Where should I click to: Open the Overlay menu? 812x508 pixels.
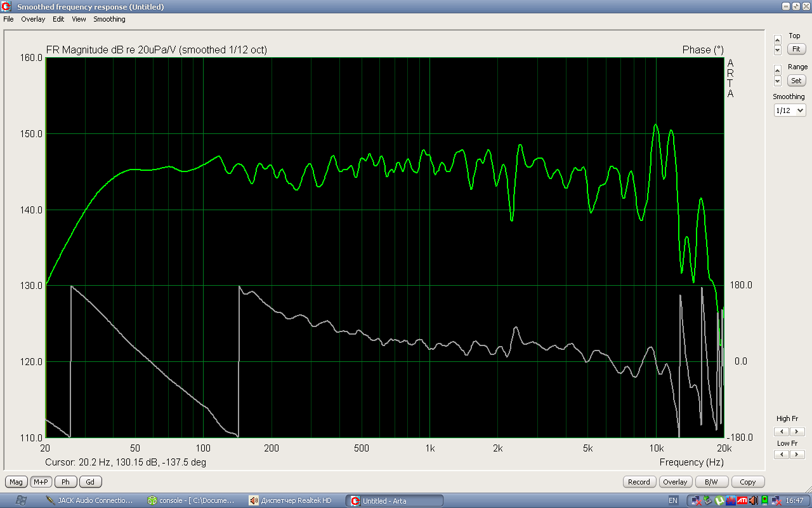click(33, 19)
